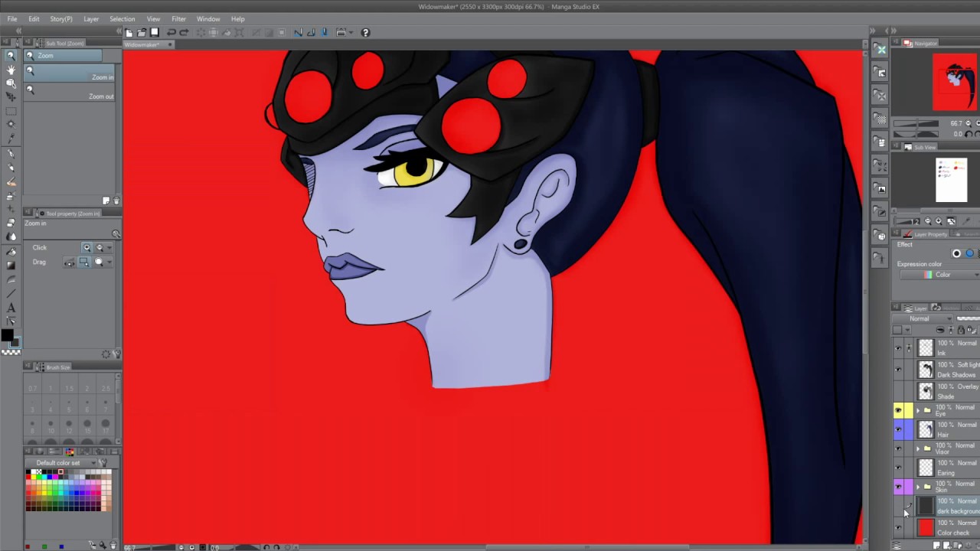Select the Auto select wand tool
Screen dimensions: 980x551
11,125
